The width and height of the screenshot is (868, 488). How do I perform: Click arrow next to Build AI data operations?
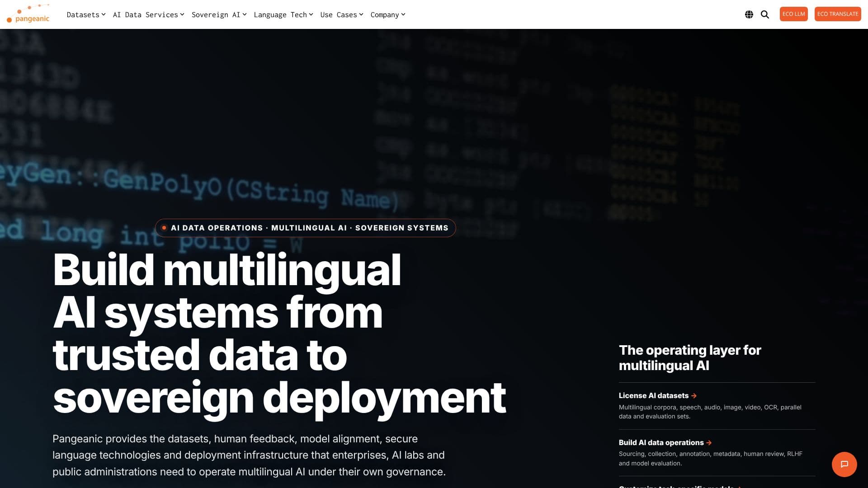coord(709,443)
